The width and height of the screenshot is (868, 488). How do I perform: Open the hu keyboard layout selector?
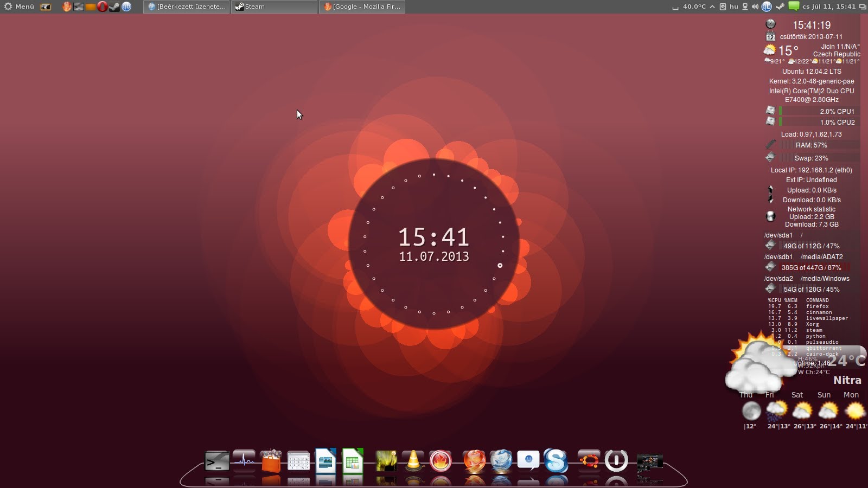click(x=734, y=7)
